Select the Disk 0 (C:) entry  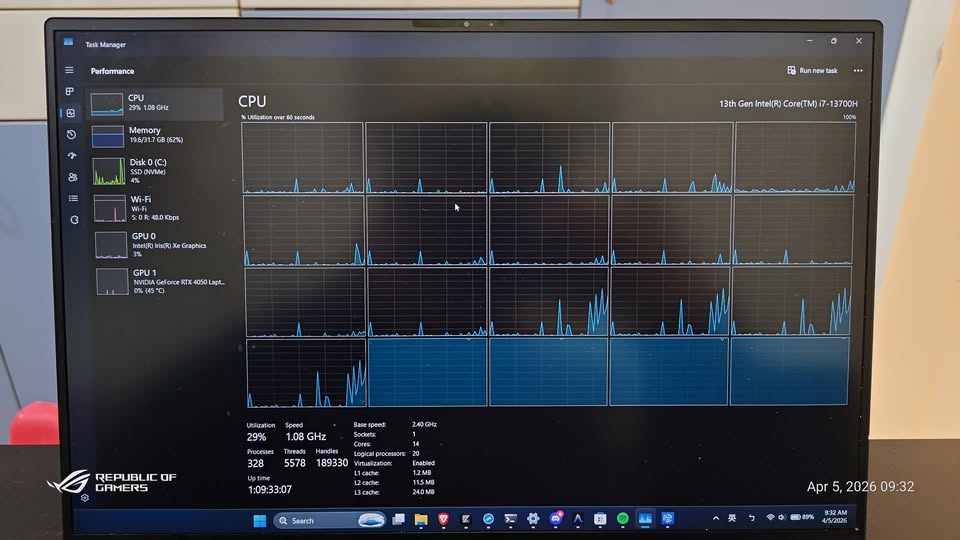coord(157,171)
